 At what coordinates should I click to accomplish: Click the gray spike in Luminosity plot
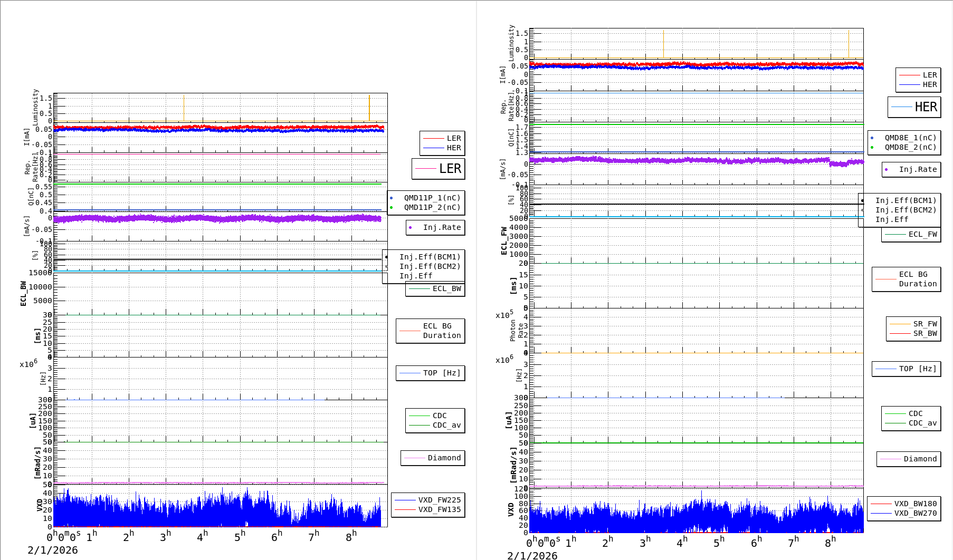click(663, 44)
